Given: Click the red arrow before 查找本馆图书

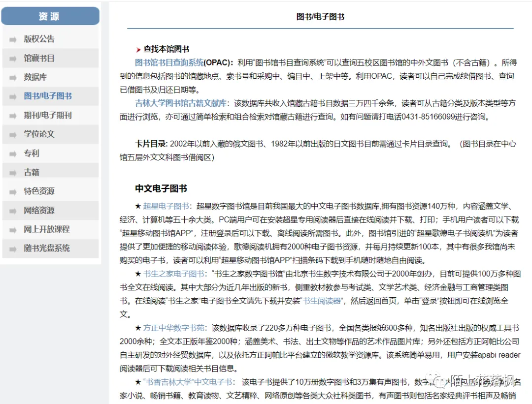Looking at the screenshot, I should click(x=138, y=50).
